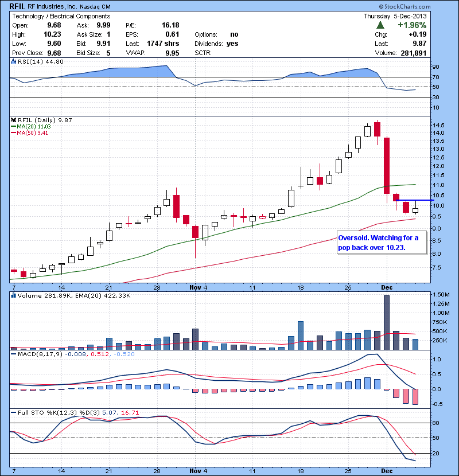Viewport: 459px width, 476px height.
Task: Click the Ask Size value 1
Action: click(109, 34)
